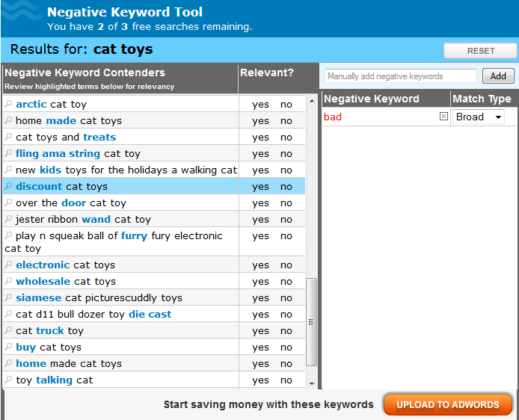Click the Match Type column header

(x=482, y=99)
